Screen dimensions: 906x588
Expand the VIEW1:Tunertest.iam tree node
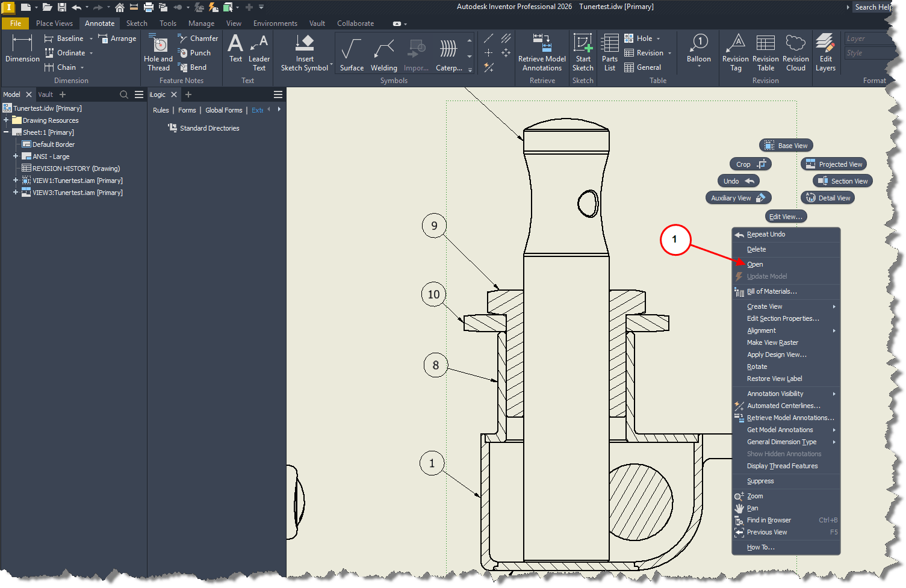(x=16, y=181)
